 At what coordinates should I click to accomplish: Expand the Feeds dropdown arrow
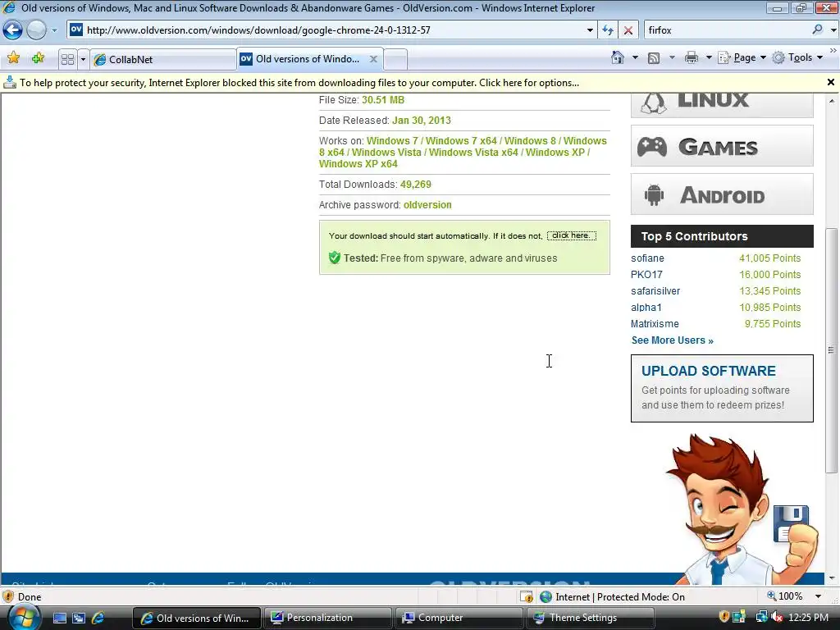pyautogui.click(x=672, y=58)
